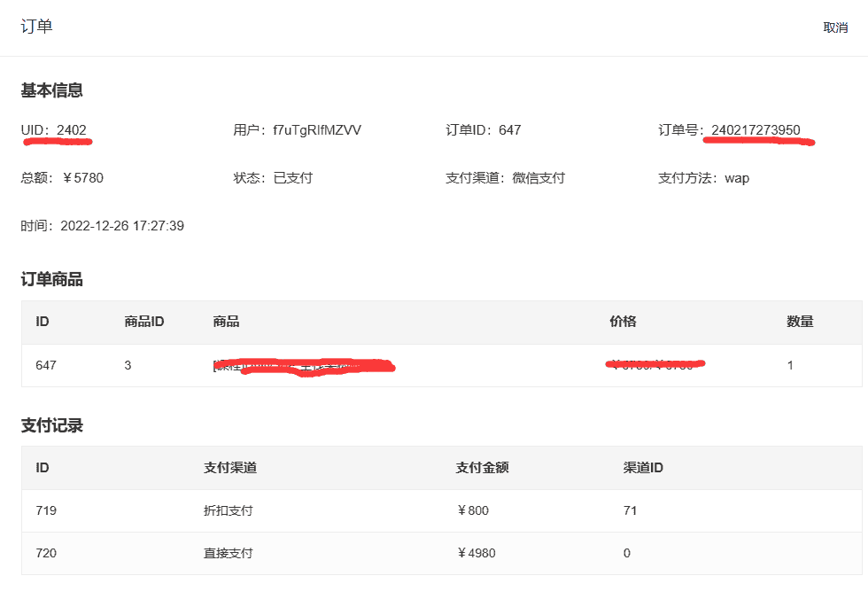Viewport: 868px width, 607px height.
Task: Click the 基本信息 section header
Action: tap(52, 90)
